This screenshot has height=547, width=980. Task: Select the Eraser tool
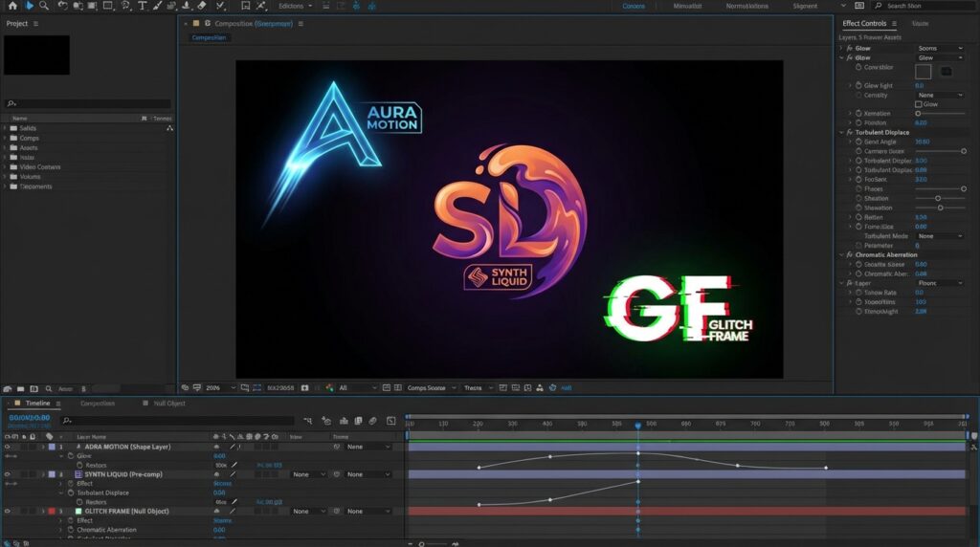[202, 6]
